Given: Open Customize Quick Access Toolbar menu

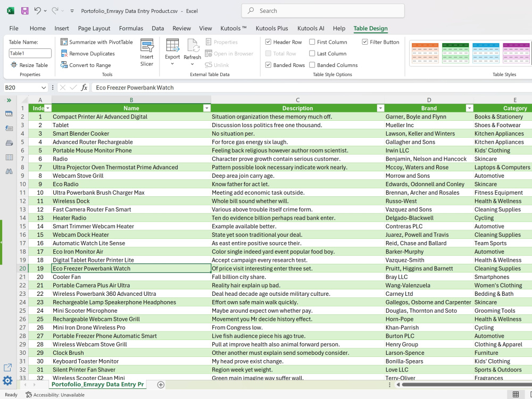Looking at the screenshot, I should (72, 11).
